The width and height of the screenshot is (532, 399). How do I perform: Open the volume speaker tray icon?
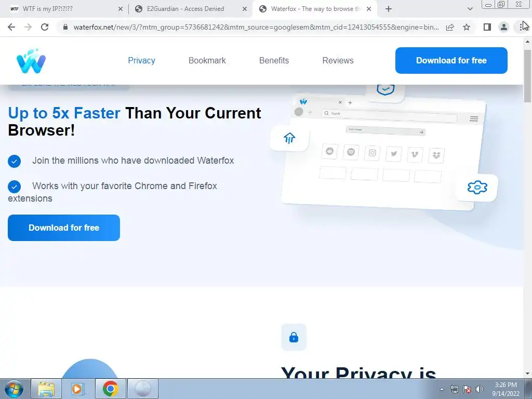(x=480, y=389)
